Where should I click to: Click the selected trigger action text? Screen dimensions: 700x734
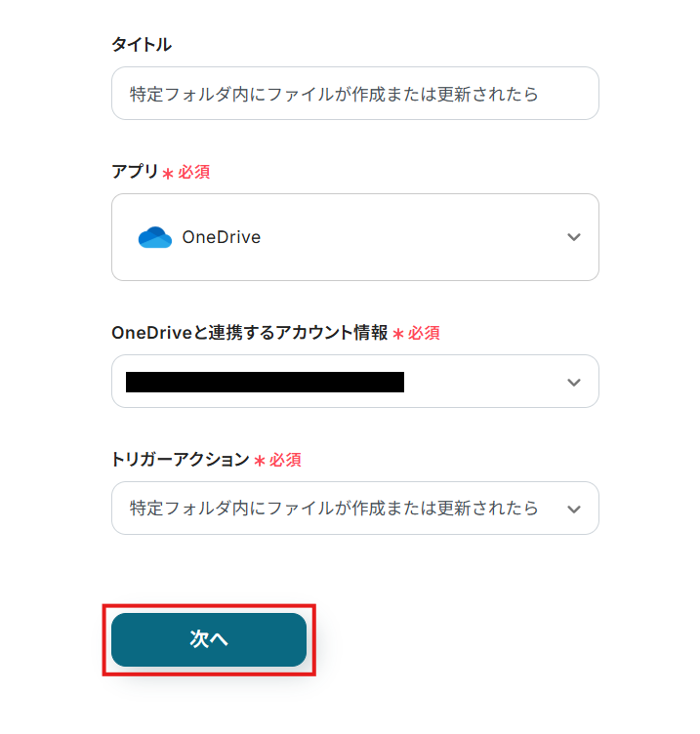point(334,509)
